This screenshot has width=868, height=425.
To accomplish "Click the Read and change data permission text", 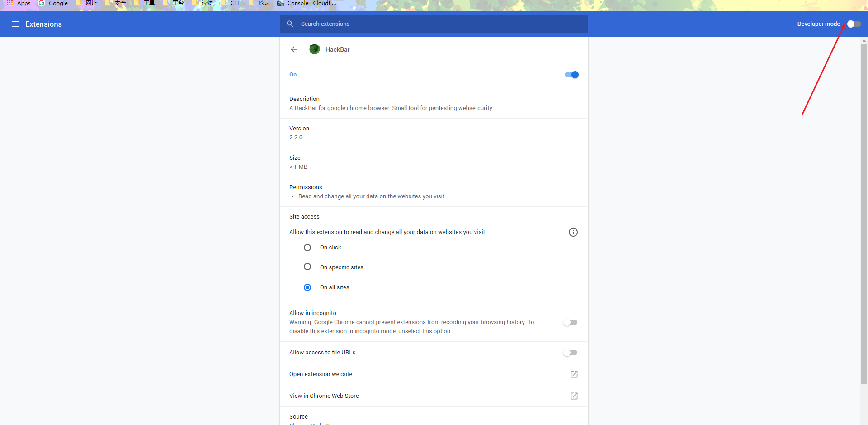I will [x=371, y=196].
